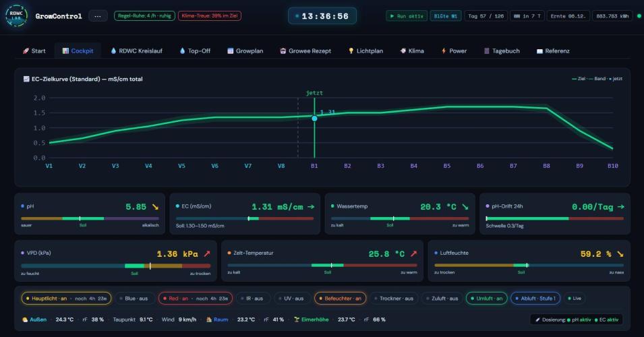The width and height of the screenshot is (644, 337).
Task: Click the Abluft Stufe 1 chip
Action: pyautogui.click(x=535, y=299)
